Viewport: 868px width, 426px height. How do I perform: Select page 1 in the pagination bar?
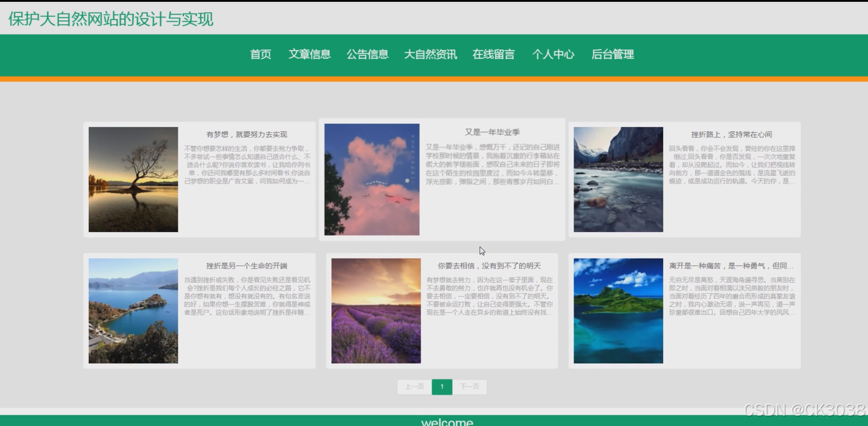click(x=442, y=387)
